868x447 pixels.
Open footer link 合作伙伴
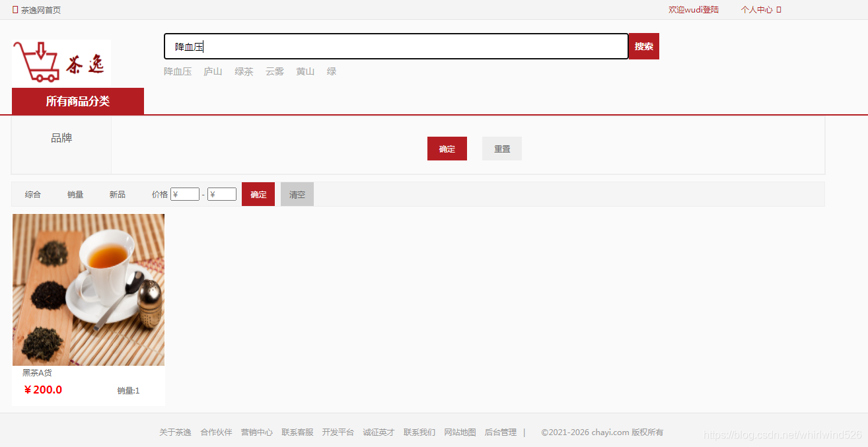coord(217,432)
